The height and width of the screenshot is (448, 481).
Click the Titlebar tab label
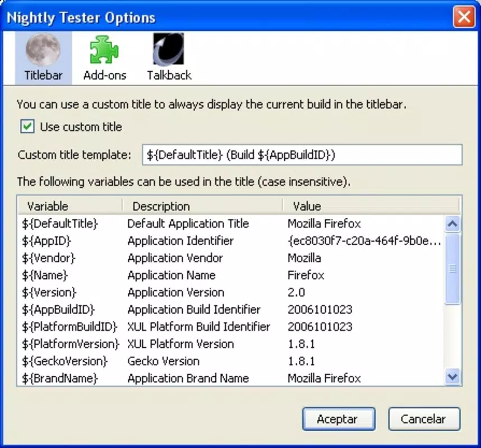point(43,76)
